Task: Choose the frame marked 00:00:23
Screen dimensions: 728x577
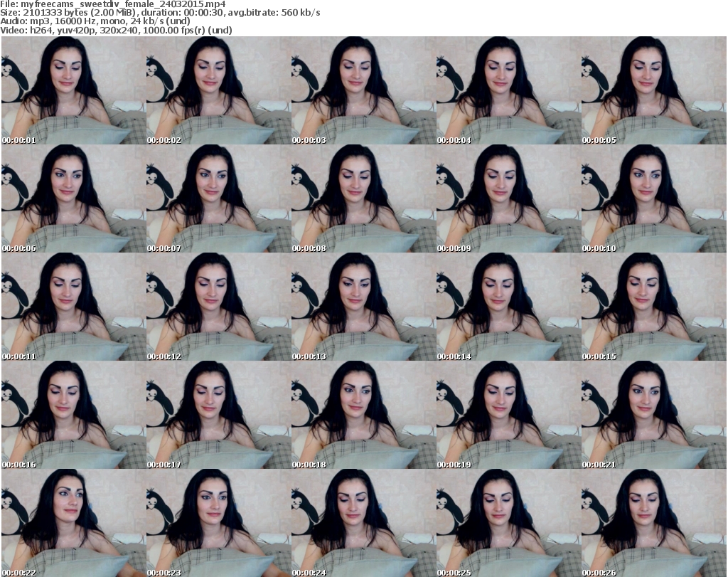Action: coord(219,523)
